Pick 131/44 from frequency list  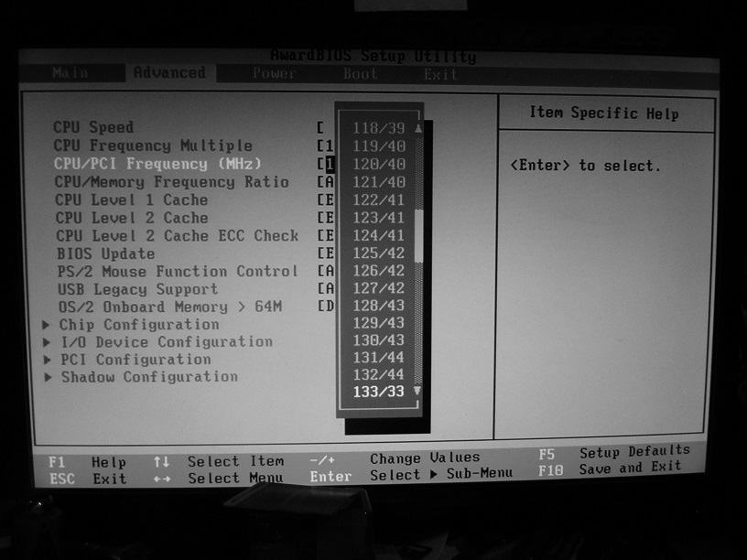pyautogui.click(x=379, y=357)
